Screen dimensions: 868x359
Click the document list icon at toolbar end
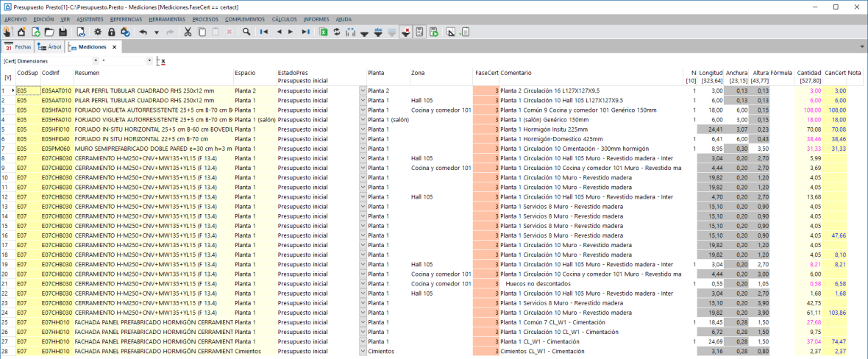465,32
